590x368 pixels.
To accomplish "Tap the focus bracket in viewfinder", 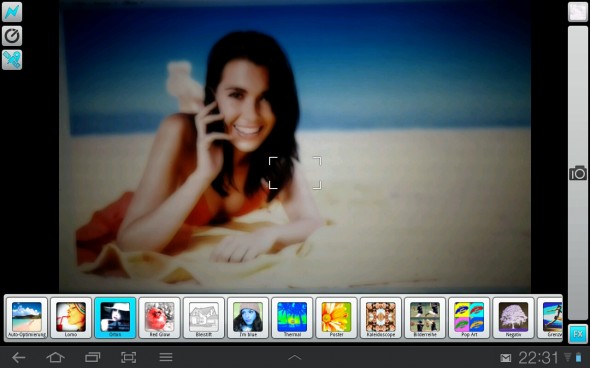I will (295, 173).
